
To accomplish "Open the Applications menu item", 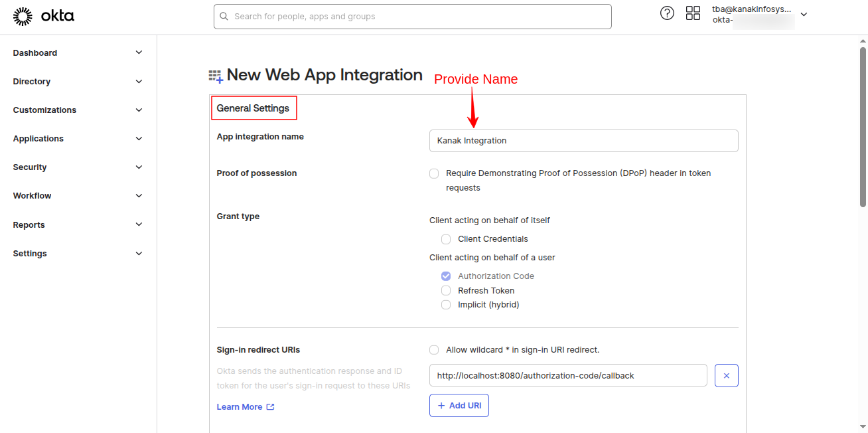I will [x=38, y=139].
